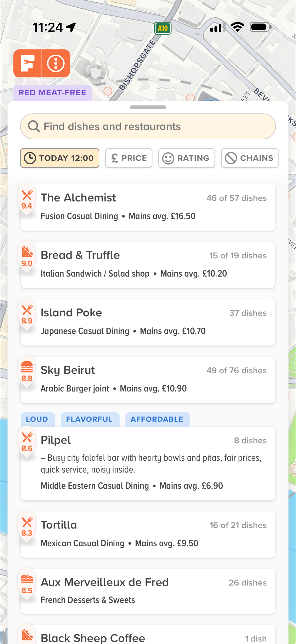The image size is (296, 644).
Task: Open the Price filter options
Action: [129, 158]
